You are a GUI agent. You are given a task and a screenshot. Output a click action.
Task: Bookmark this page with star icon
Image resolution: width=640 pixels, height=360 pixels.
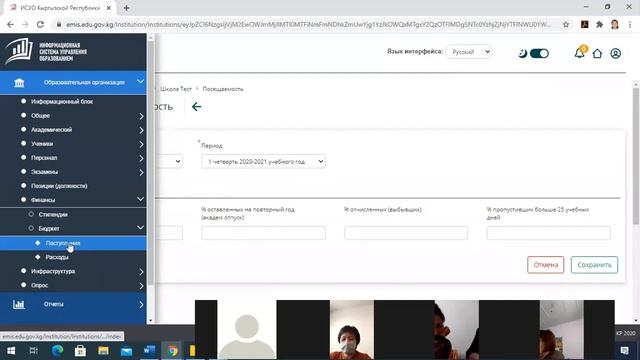tap(566, 24)
